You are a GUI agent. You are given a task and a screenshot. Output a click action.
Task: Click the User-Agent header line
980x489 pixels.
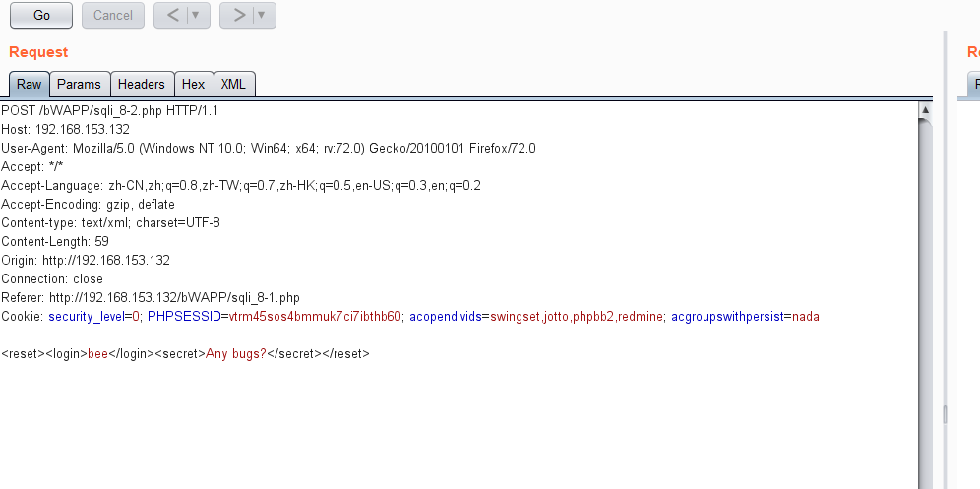269,149
